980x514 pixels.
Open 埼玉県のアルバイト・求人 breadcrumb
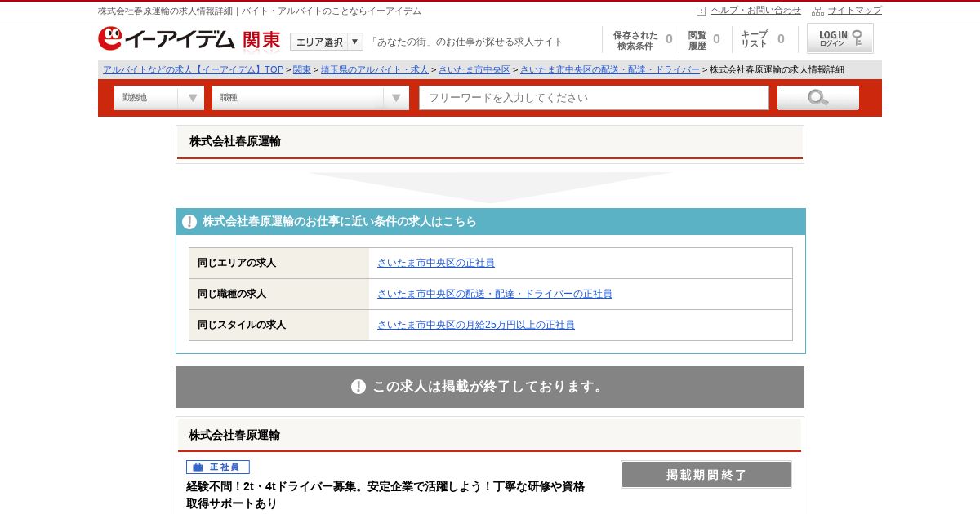coord(374,70)
